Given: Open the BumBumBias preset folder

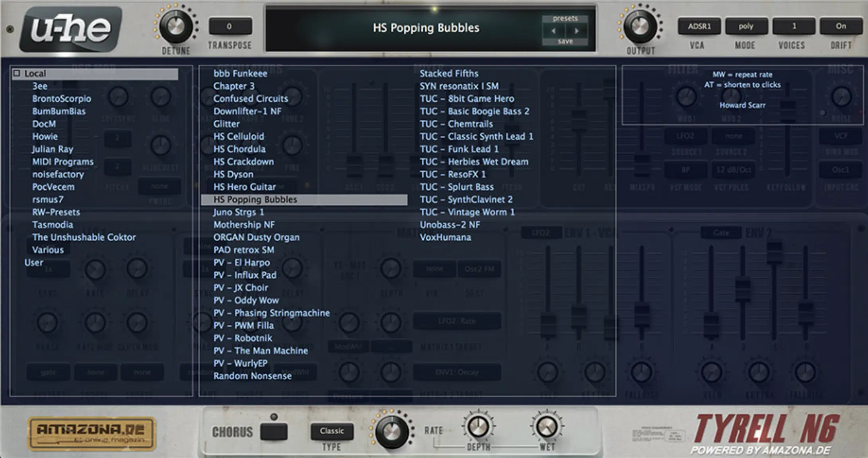Looking at the screenshot, I should click(59, 111).
